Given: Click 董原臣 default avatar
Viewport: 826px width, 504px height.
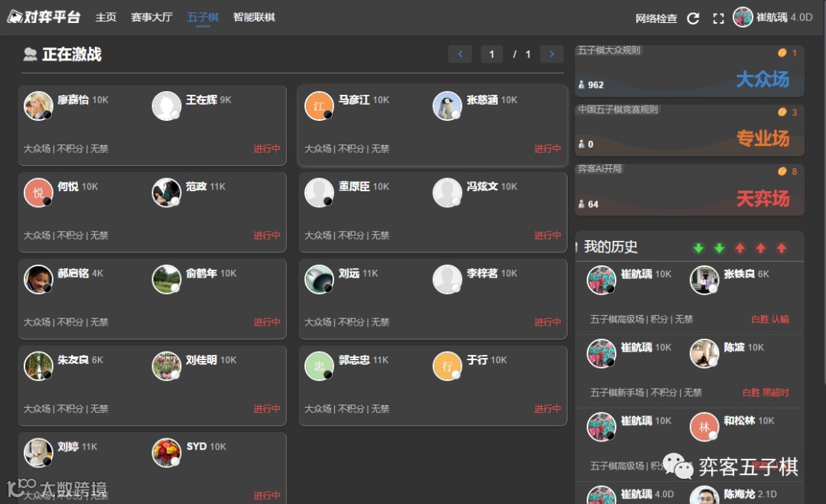Looking at the screenshot, I should click(319, 193).
